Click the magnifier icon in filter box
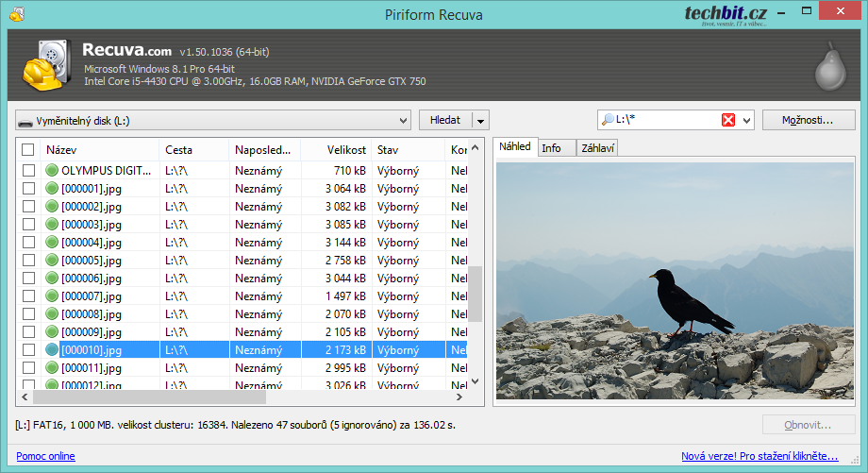Image resolution: width=868 pixels, height=473 pixels. click(608, 120)
